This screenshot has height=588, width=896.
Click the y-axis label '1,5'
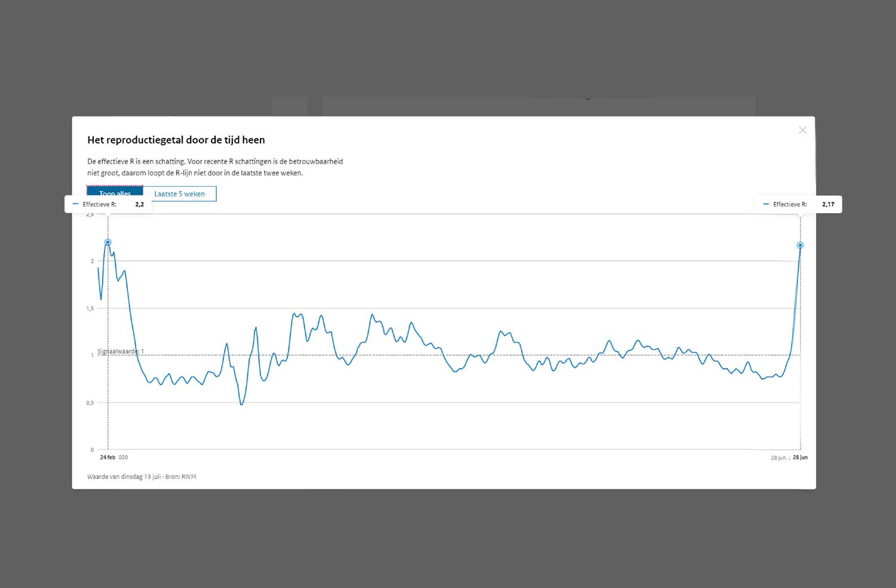90,309
